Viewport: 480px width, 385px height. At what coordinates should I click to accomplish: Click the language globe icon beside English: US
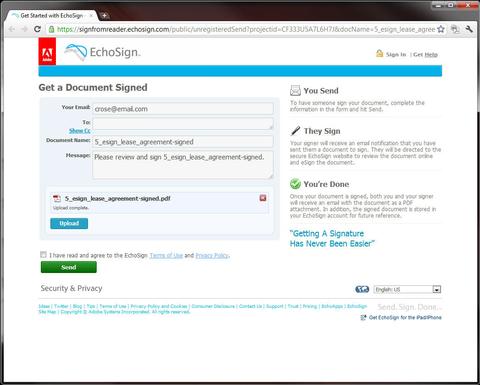click(x=362, y=289)
